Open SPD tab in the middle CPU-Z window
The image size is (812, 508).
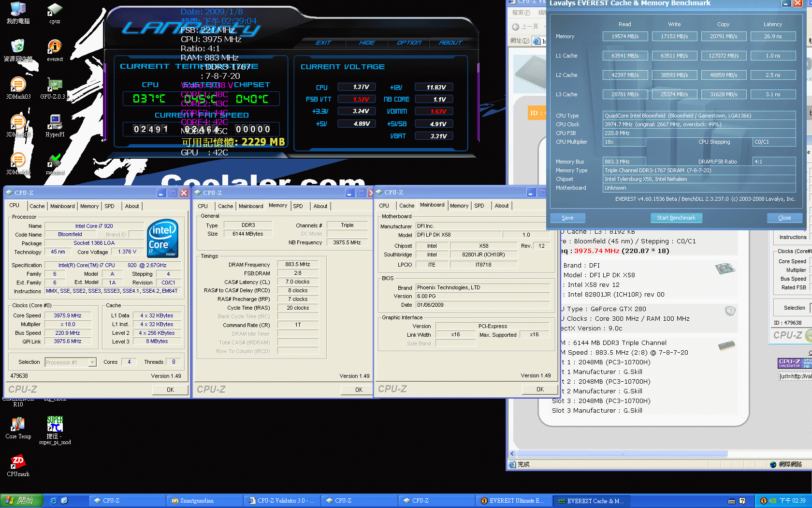click(298, 206)
